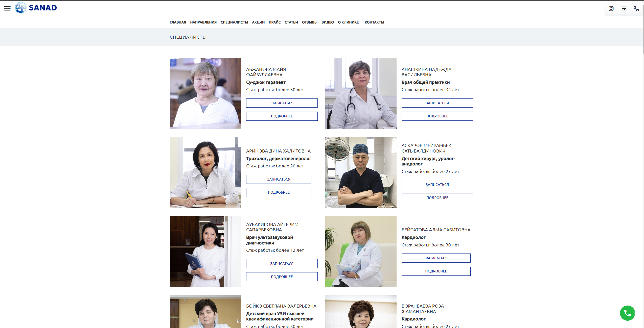Open photo of Бойко Светлана Валерьевна
The height and width of the screenshot is (328, 644).
pyautogui.click(x=205, y=311)
